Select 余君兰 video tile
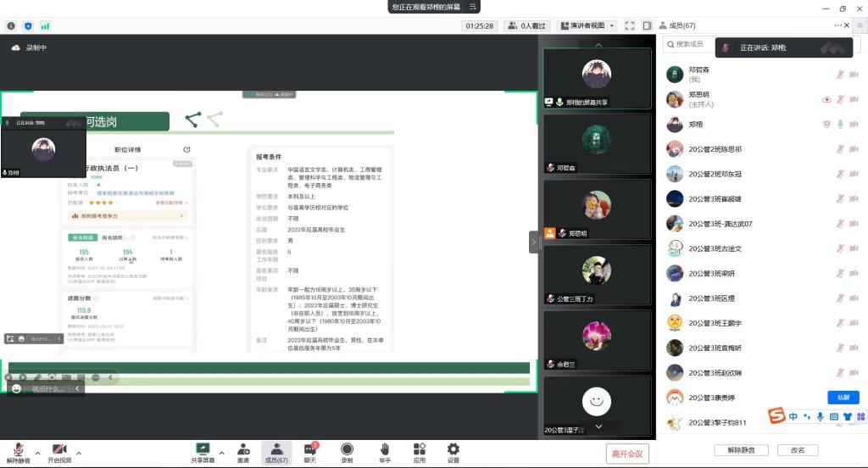 597,341
